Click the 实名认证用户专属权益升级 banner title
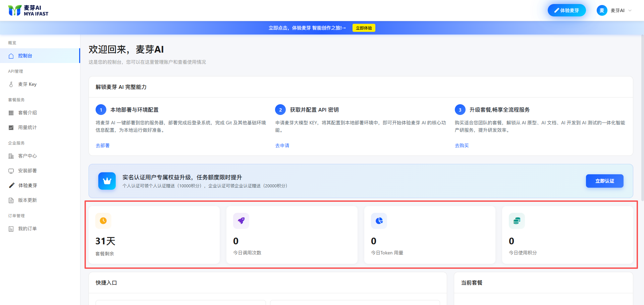The image size is (644, 305). 182,177
